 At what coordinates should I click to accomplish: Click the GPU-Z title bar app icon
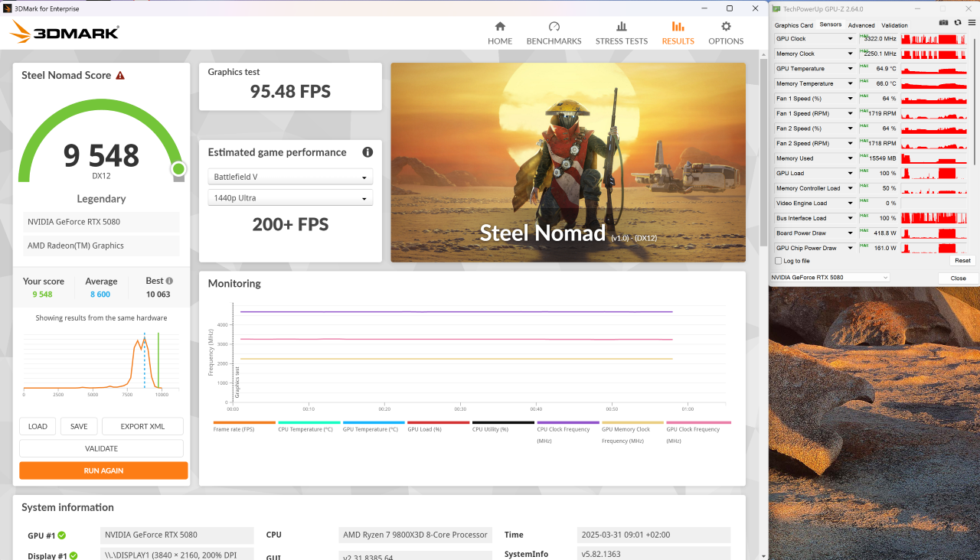coord(776,8)
